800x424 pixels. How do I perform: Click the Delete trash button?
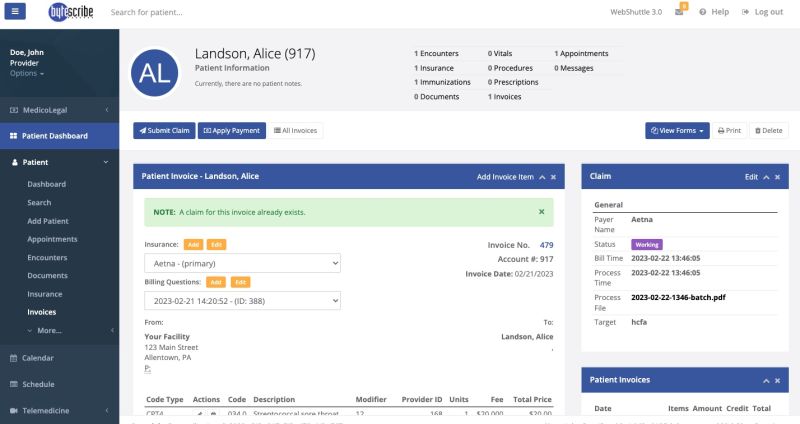[x=768, y=130]
